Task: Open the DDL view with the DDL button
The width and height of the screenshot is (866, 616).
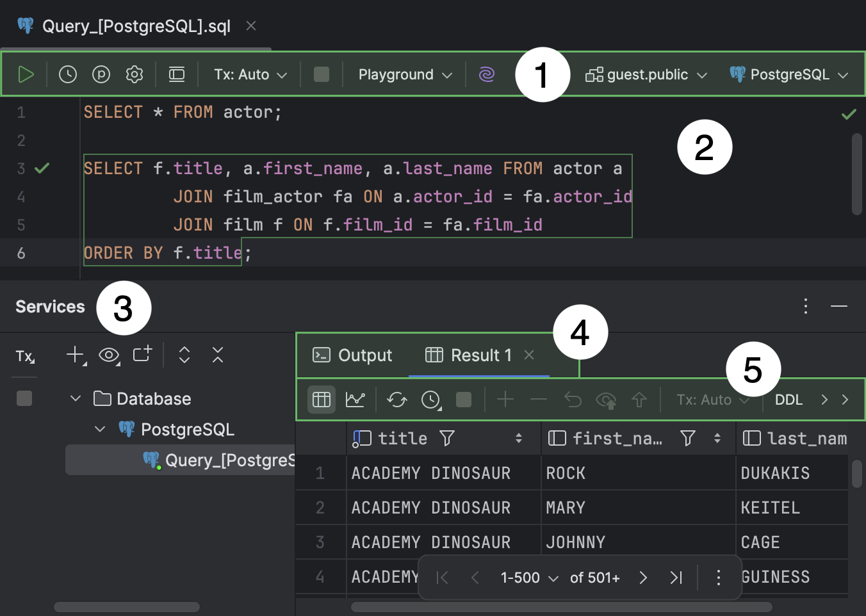Action: coord(789,399)
